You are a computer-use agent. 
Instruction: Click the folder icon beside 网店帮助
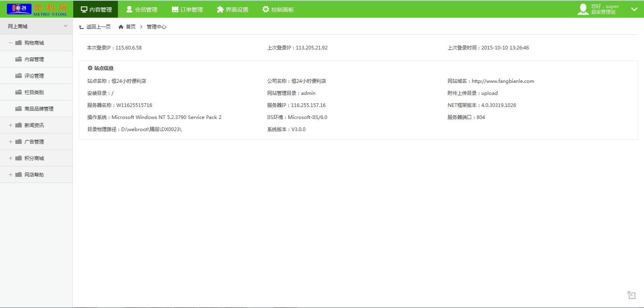click(x=19, y=175)
